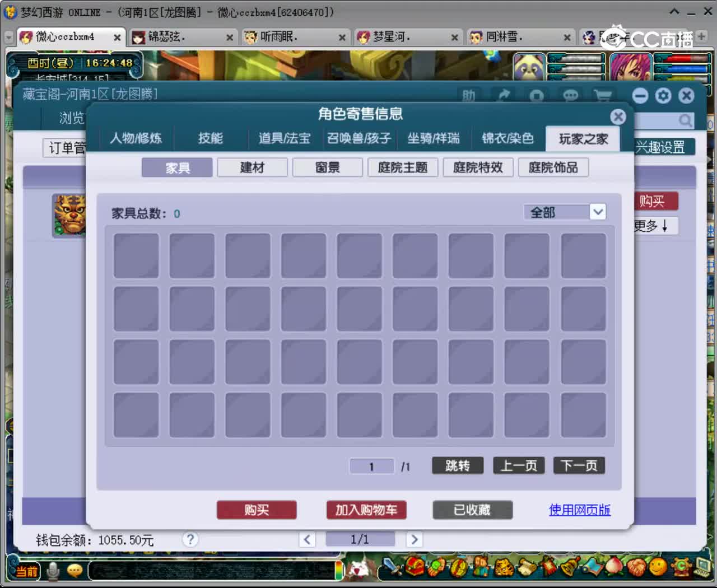
Task: Select the 玩家之家 tab
Action: point(583,138)
